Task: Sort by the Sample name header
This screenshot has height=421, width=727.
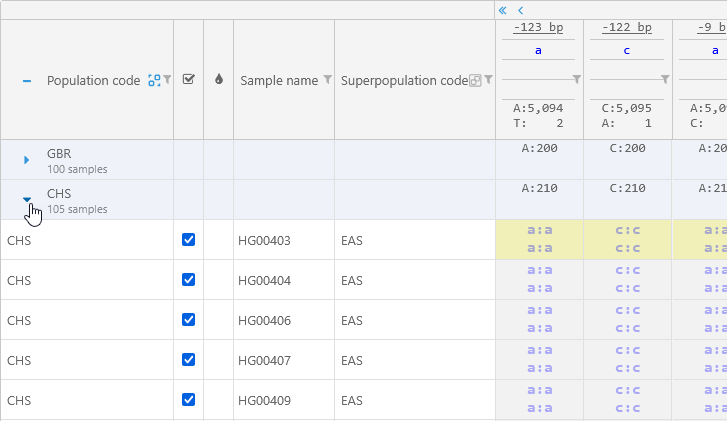Action: (279, 81)
